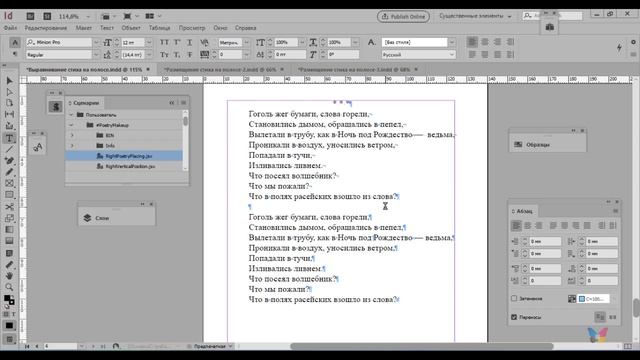
Task: Open the character style dropdown [Без стиля]
Action: click(x=451, y=42)
